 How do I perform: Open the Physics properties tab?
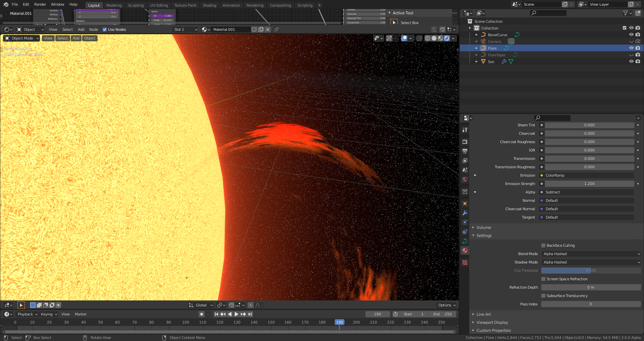point(465,222)
